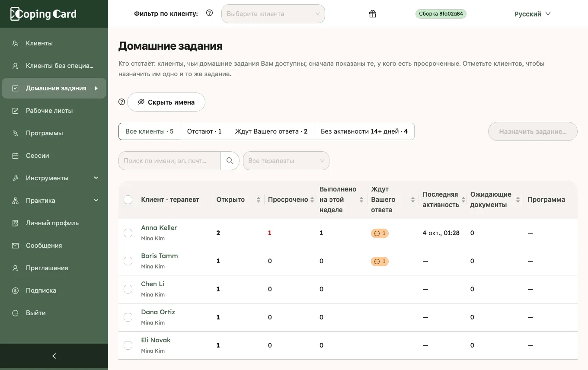The height and width of the screenshot is (370, 588).
Task: Select Отстают · 1 tab
Action: tap(204, 131)
